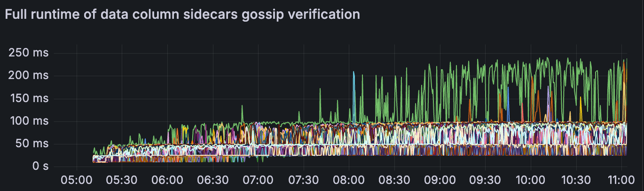
Task: Select the 06:30 time axis label
Action: click(212, 181)
